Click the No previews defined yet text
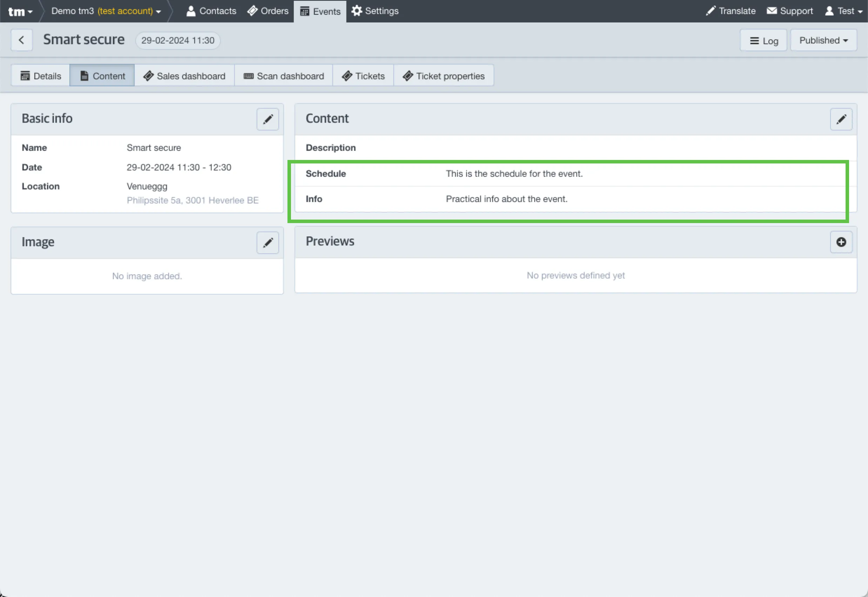Viewport: 868px width, 597px height. [576, 276]
